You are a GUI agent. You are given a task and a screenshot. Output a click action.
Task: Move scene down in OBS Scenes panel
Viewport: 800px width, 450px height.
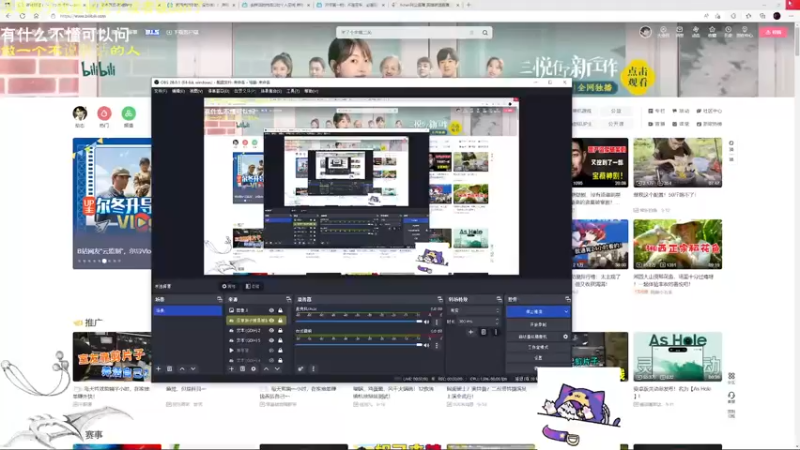(193, 368)
